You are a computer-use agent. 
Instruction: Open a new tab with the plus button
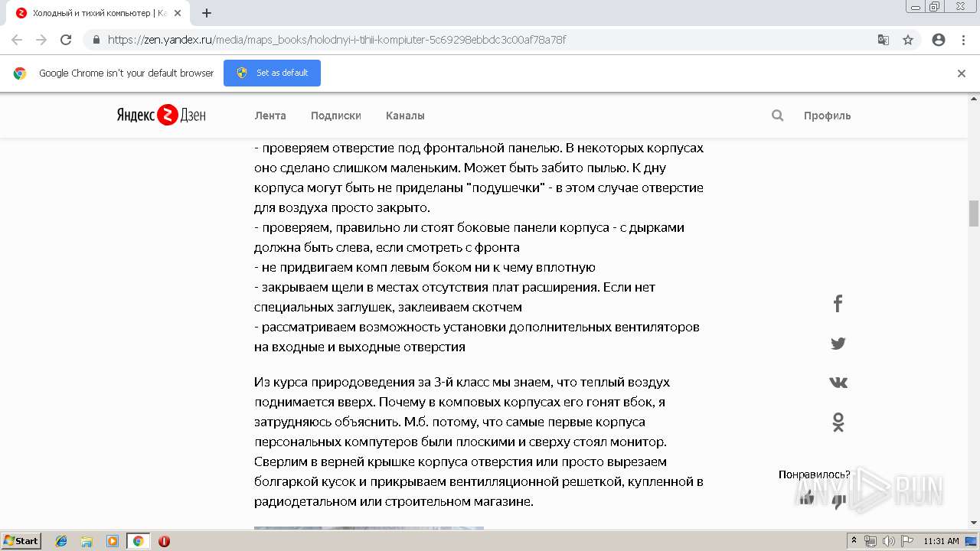pyautogui.click(x=207, y=13)
